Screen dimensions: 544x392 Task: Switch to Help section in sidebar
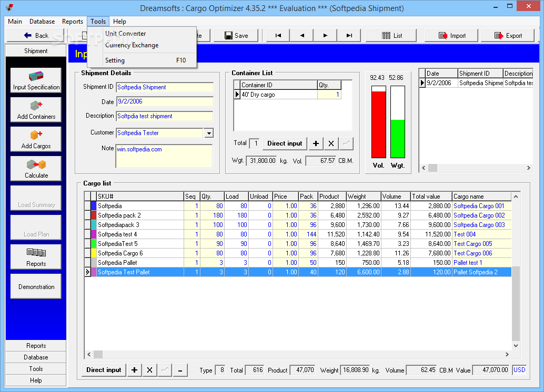click(x=36, y=380)
